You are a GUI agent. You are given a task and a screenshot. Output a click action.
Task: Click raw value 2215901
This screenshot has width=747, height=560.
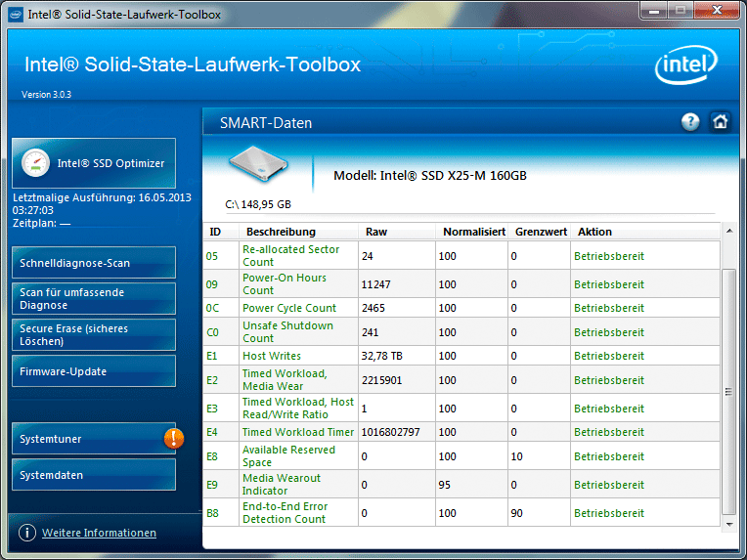381,380
